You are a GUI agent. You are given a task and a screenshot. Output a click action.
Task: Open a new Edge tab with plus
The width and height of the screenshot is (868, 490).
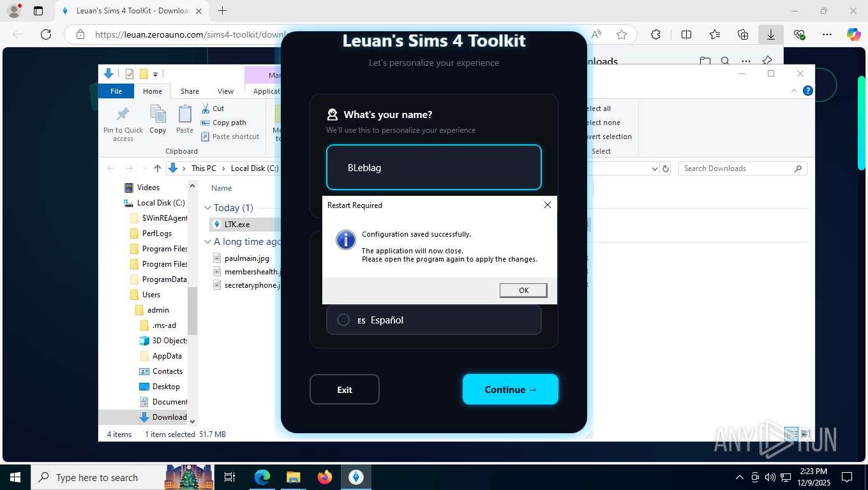(x=222, y=11)
